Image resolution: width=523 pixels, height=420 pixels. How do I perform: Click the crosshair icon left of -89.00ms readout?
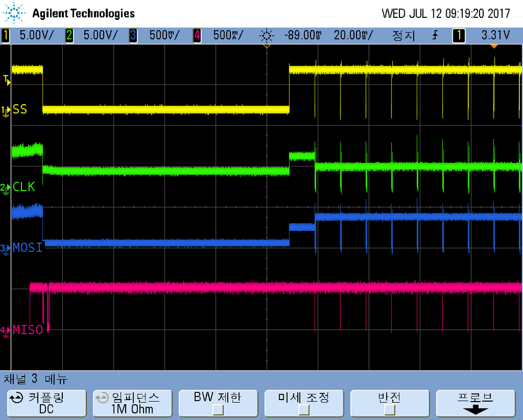[266, 36]
